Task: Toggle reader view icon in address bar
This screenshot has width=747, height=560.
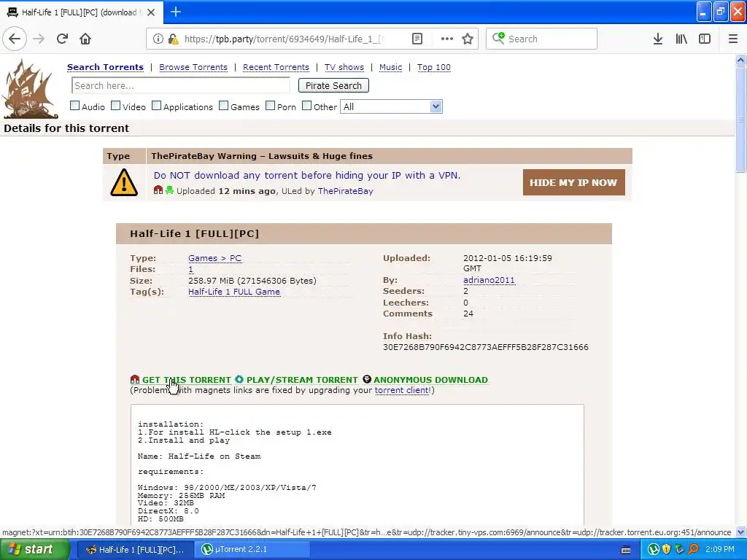Action: tap(417, 39)
